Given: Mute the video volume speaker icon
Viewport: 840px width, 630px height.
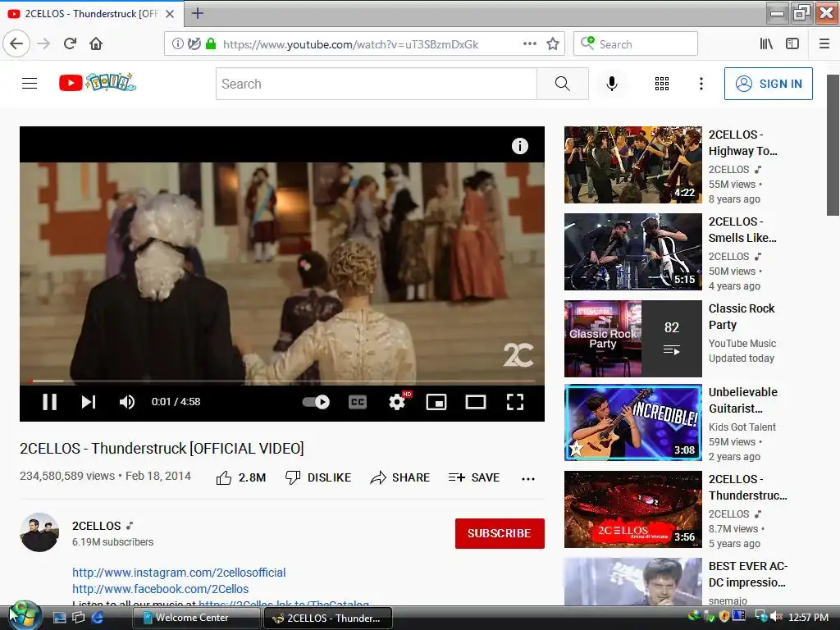Looking at the screenshot, I should pyautogui.click(x=127, y=402).
